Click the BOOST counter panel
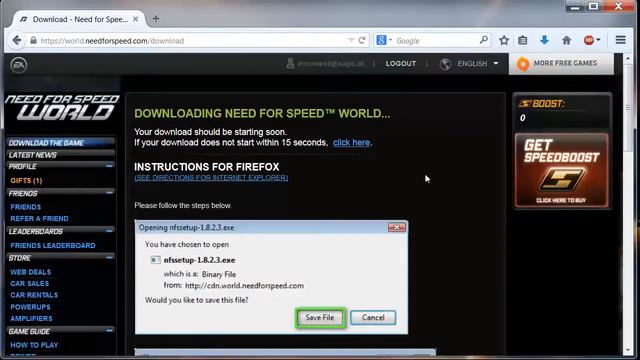The height and width of the screenshot is (360, 640). (562, 111)
